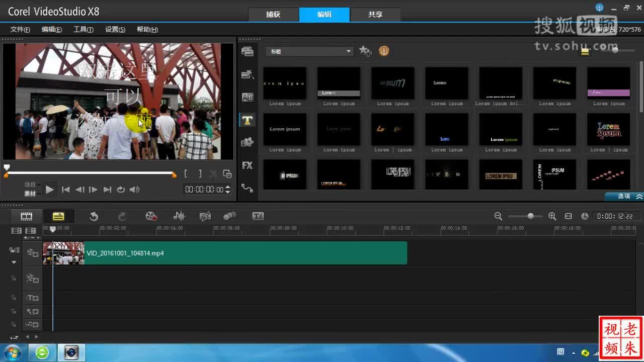The width and height of the screenshot is (644, 362).
Task: Click the Undo arrow in timeline toolbar
Action: 94,216
